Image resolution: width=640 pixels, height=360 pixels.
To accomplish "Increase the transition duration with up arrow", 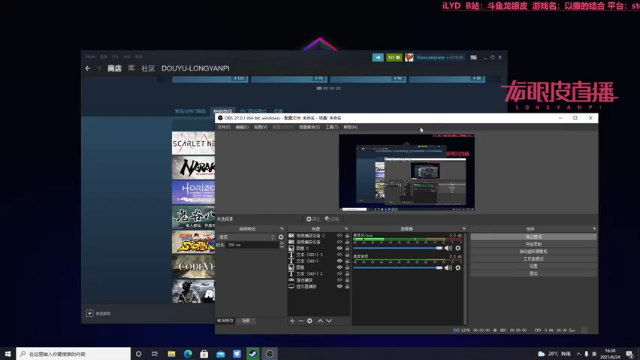I will tap(282, 243).
